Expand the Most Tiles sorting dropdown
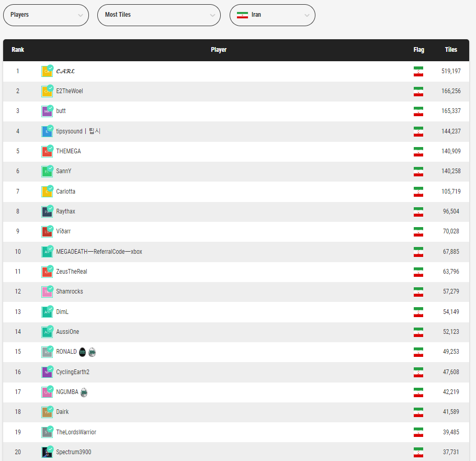 point(159,15)
